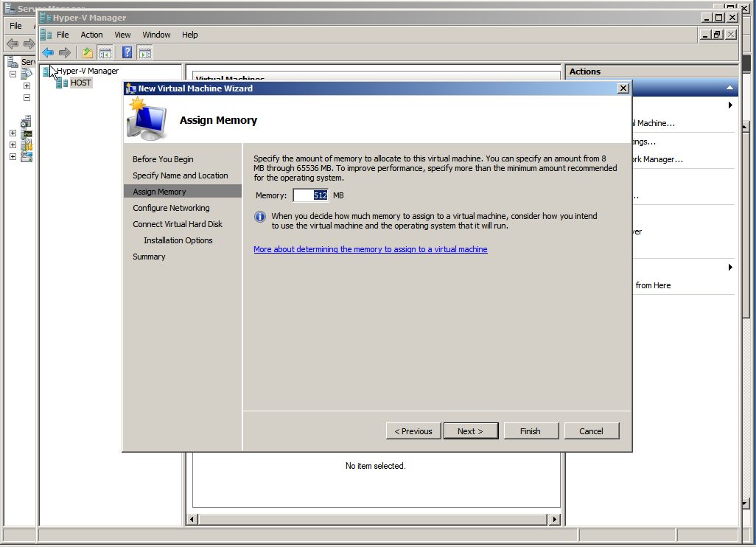Open the lower submenu arrow above 'from Here'
The height and width of the screenshot is (547, 756).
click(730, 267)
